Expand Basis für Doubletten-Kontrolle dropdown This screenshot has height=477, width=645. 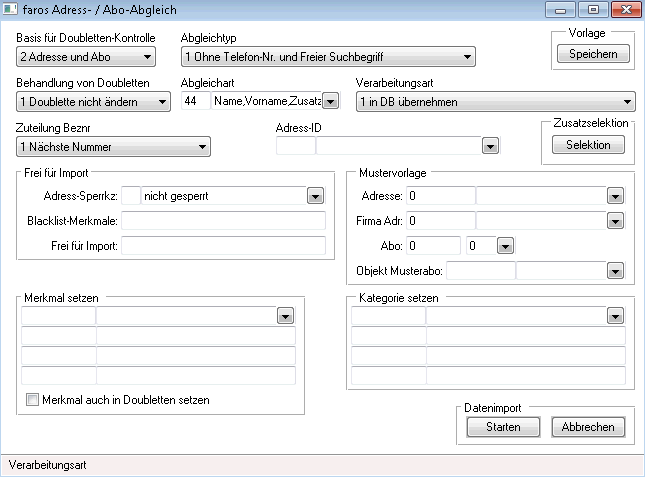[147, 56]
